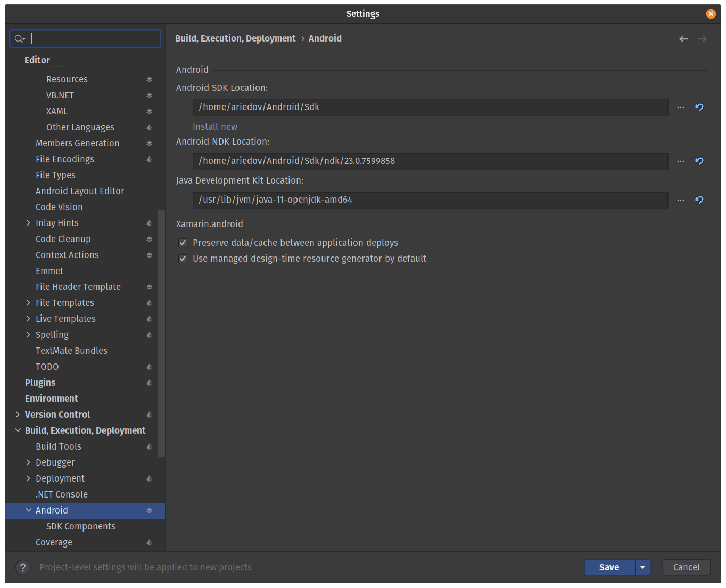Expand Live Templates tree node
Image resolution: width=726 pixels, height=588 pixels.
pos(28,319)
